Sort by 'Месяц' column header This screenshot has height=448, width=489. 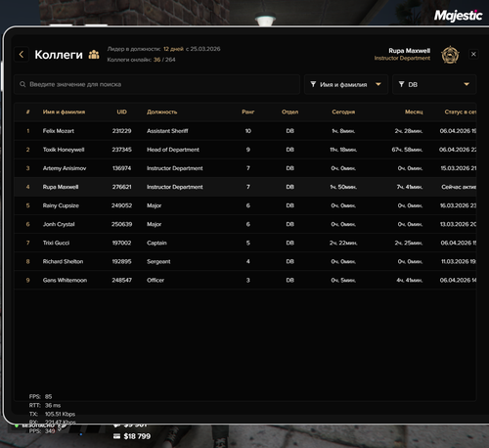tap(414, 112)
